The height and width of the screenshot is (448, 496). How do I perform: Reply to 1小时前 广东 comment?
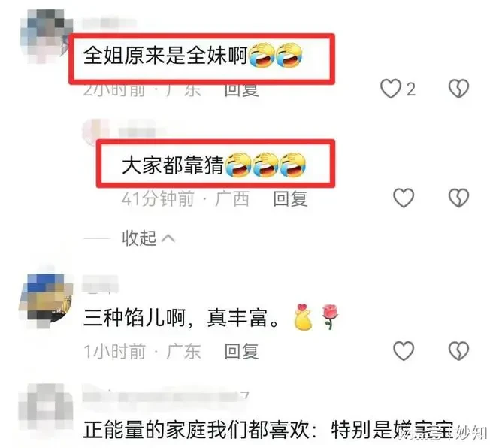[x=242, y=351]
